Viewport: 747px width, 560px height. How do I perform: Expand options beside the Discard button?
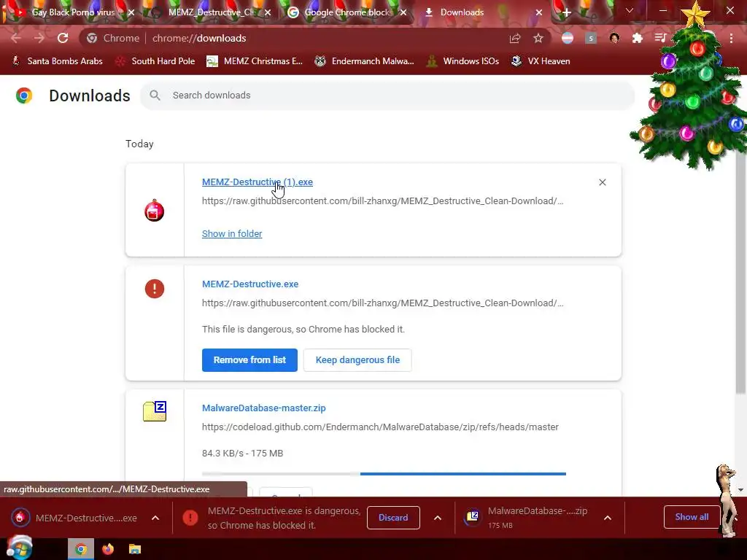click(438, 518)
